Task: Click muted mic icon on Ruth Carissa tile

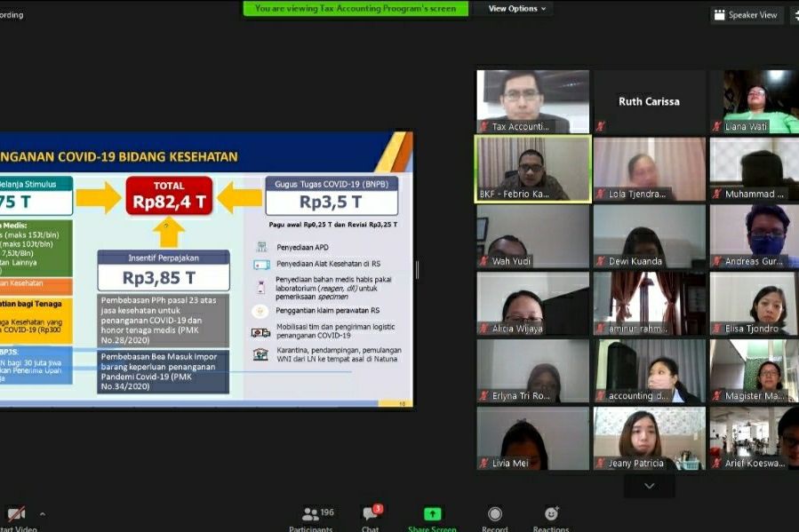Action: click(600, 126)
